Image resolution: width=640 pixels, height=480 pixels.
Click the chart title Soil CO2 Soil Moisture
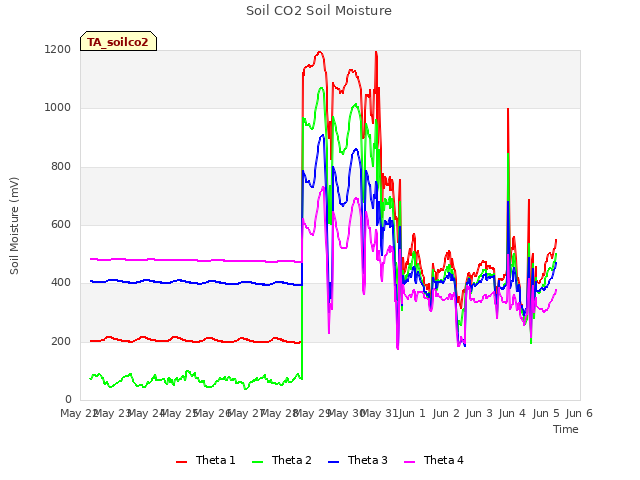click(319, 11)
